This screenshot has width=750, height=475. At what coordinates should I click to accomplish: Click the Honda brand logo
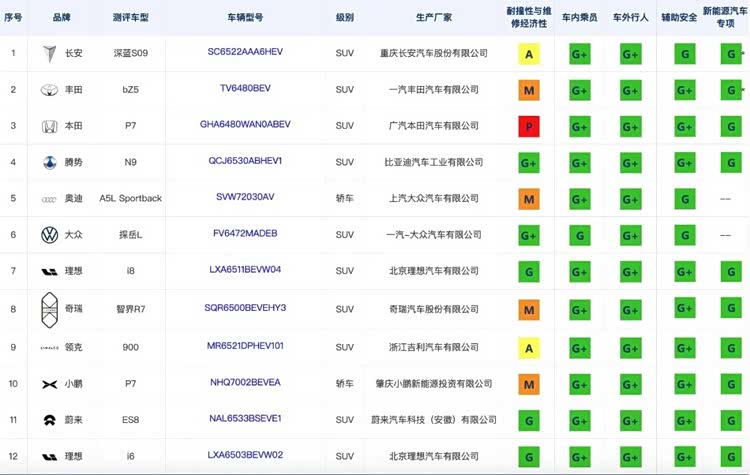pos(49,126)
